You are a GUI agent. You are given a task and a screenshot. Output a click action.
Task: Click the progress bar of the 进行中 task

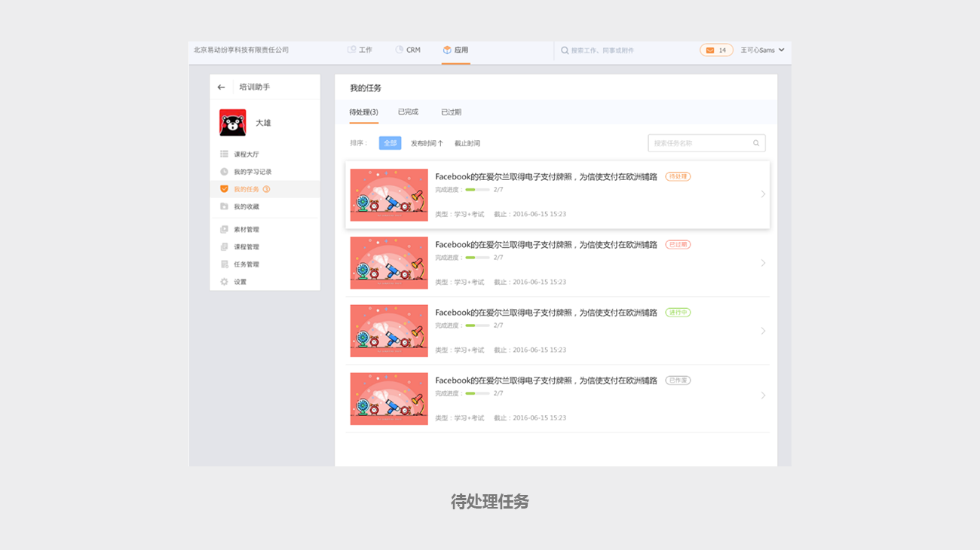tap(477, 325)
